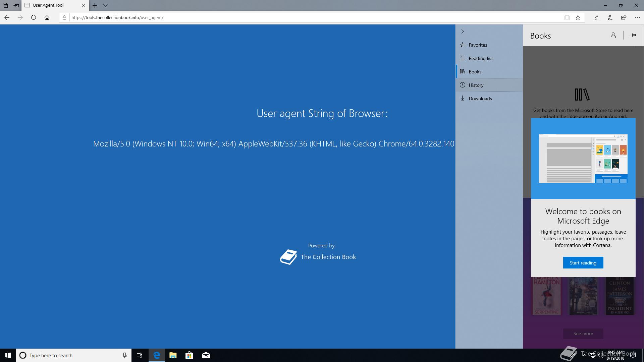644x362 pixels.
Task: Select the User Agent Tool tab
Action: click(55, 5)
